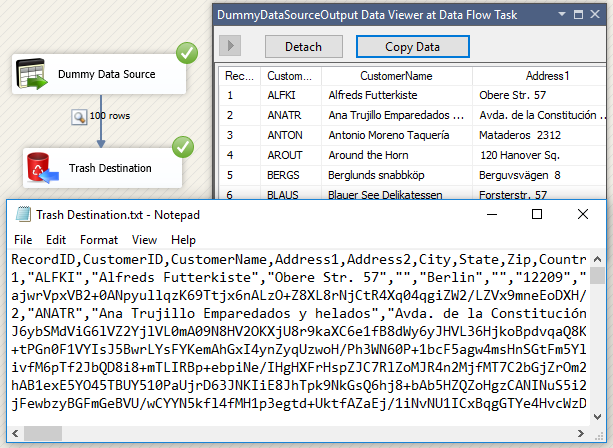This screenshot has width=613, height=448.
Task: Click the RecordID header line in Notepad
Action: (x=299, y=259)
